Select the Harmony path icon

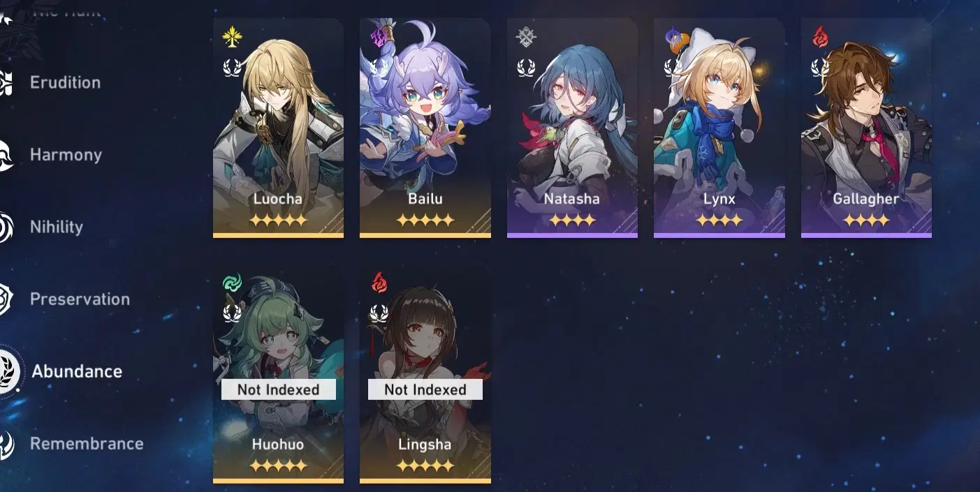pos(6,155)
